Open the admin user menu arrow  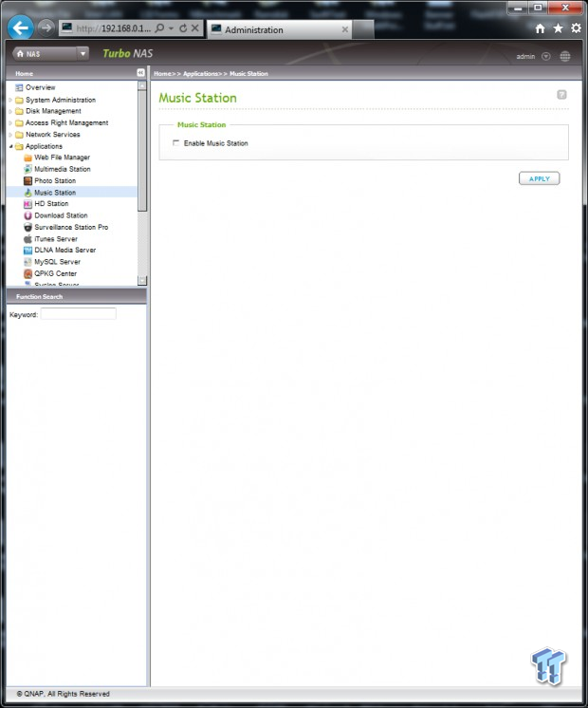click(546, 56)
